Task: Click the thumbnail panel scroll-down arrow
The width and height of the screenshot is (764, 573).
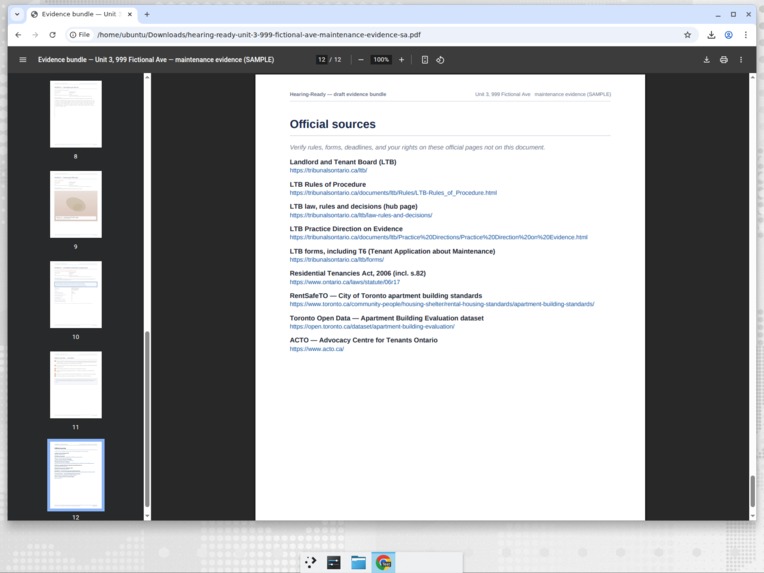Action: pyautogui.click(x=147, y=516)
